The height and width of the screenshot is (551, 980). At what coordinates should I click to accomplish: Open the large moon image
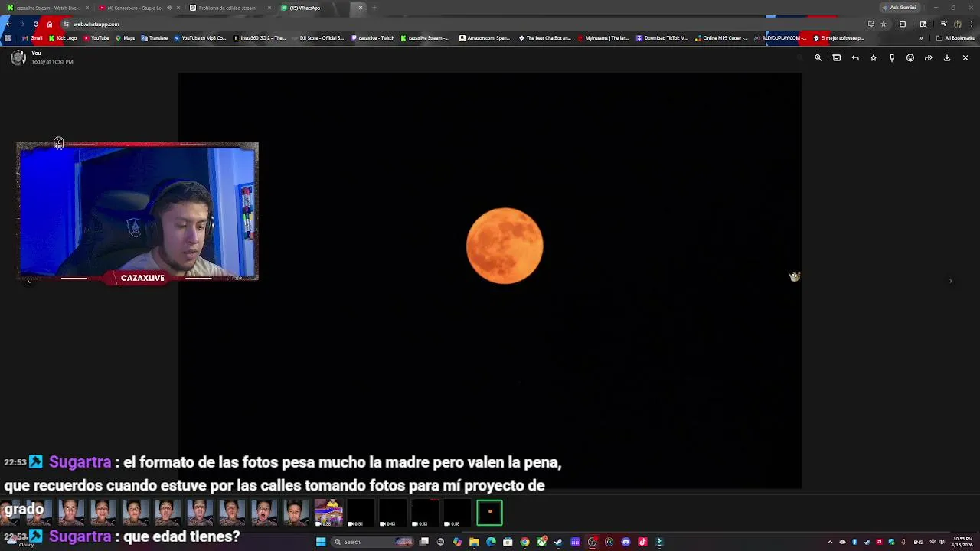tap(490, 280)
